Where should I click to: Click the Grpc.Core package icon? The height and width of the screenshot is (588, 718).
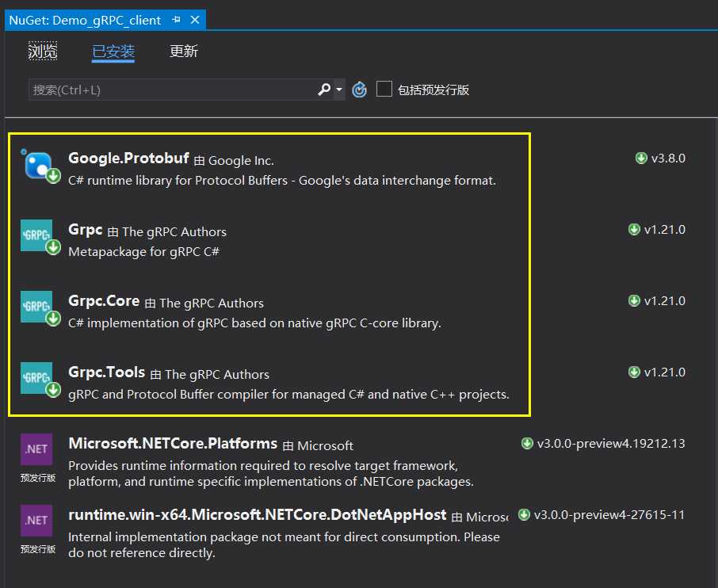(40, 308)
